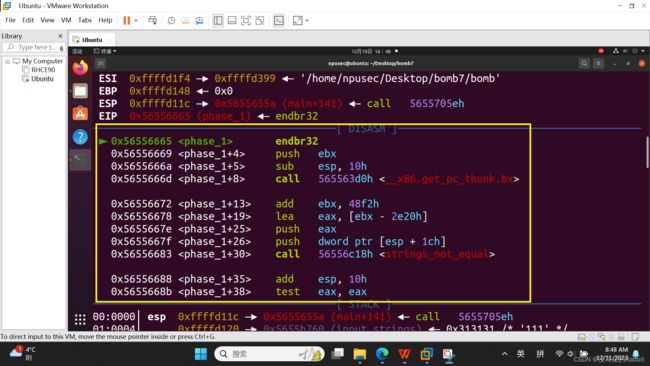Open the Snapshot Manager toolbar icon
650x366 pixels.
[199, 20]
